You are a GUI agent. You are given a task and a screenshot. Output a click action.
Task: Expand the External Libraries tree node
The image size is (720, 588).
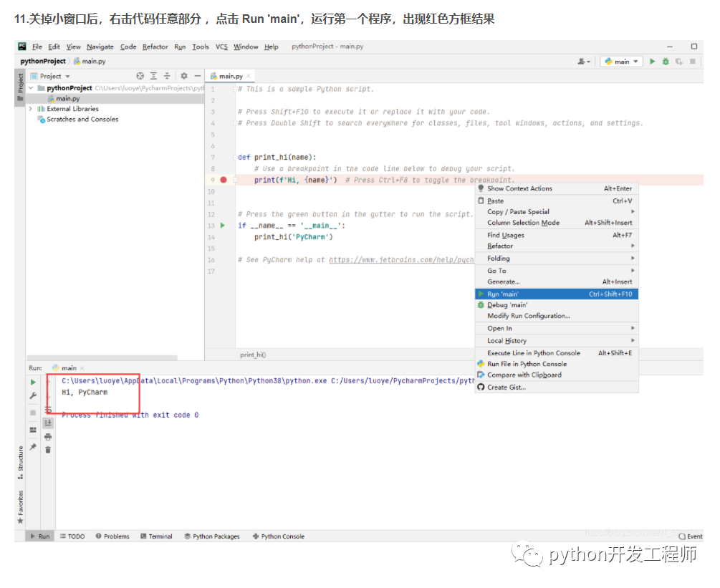(31, 109)
